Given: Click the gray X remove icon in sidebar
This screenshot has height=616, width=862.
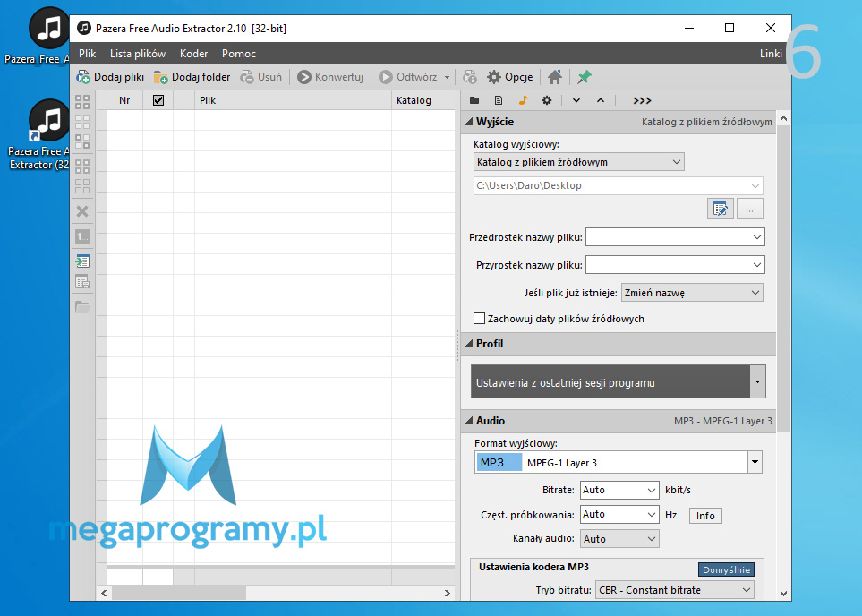Looking at the screenshot, I should [82, 211].
